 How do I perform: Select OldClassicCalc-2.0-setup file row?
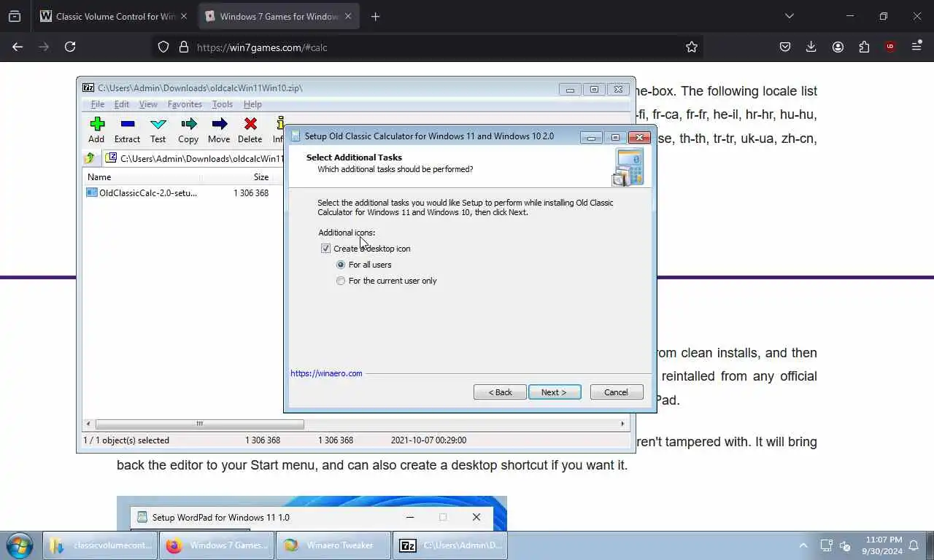(x=177, y=193)
